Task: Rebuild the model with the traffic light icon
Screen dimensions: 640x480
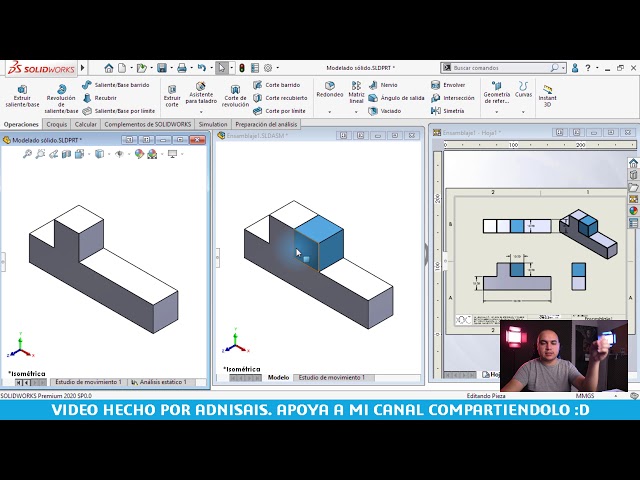Action: click(x=242, y=68)
